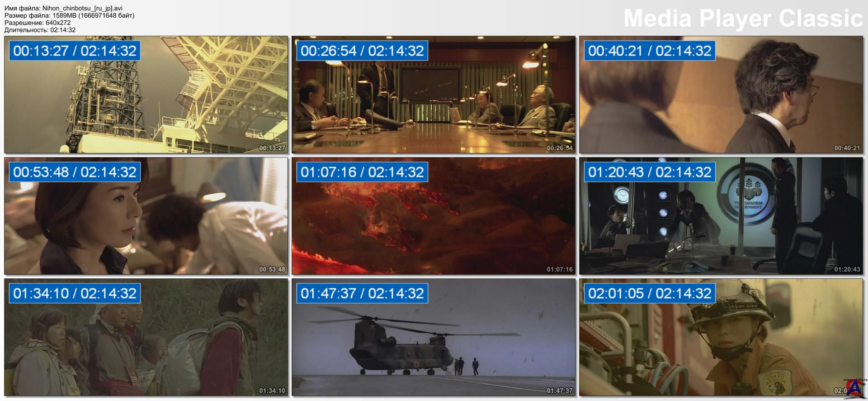Screen dimensions: 868x401
Task: Click the blue 00:13:27 / 02:14:32 timestamp label
Action: coord(75,51)
